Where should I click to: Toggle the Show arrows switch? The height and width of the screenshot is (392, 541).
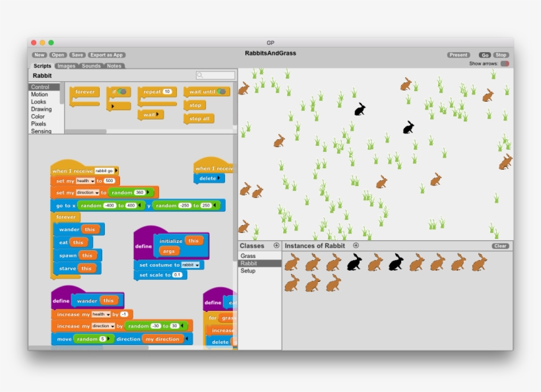(505, 64)
